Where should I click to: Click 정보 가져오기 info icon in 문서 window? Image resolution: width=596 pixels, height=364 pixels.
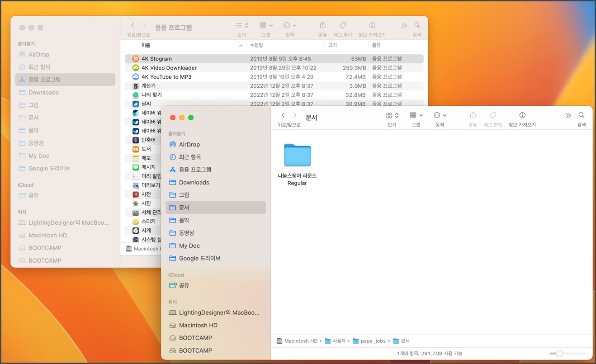pyautogui.click(x=522, y=115)
